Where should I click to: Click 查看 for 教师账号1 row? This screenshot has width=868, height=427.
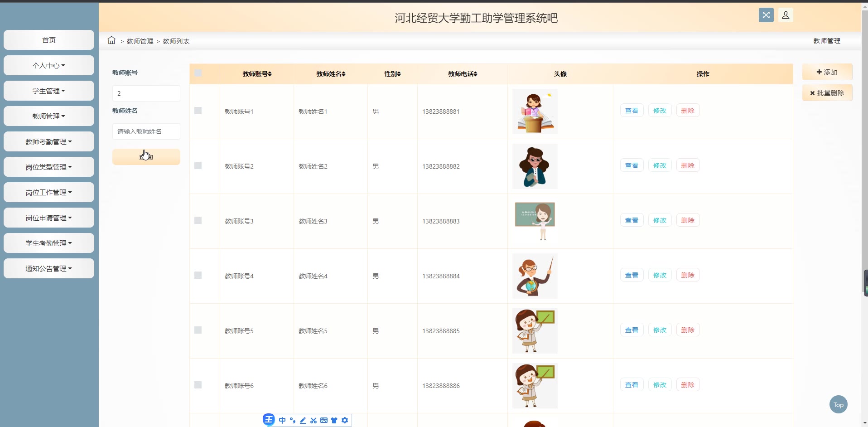[632, 111]
